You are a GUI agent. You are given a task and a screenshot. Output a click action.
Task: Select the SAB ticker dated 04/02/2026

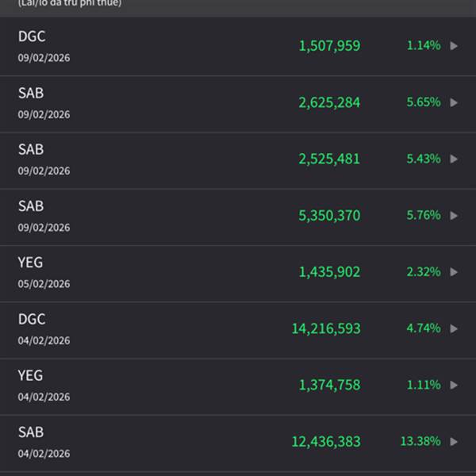click(31, 432)
